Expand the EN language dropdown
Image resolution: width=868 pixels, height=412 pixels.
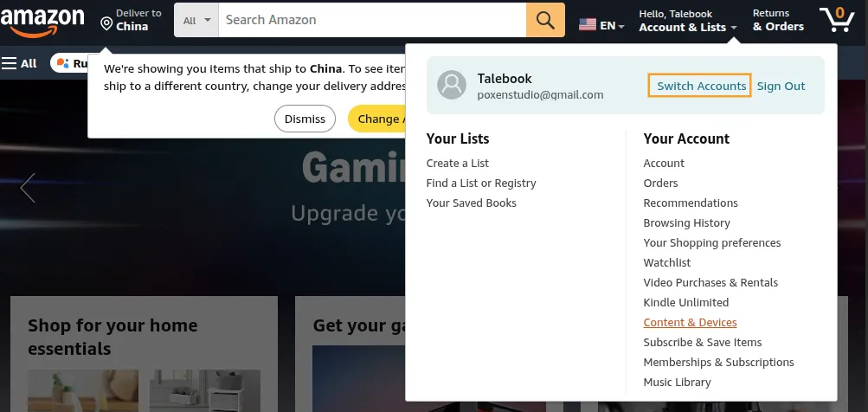coord(612,25)
